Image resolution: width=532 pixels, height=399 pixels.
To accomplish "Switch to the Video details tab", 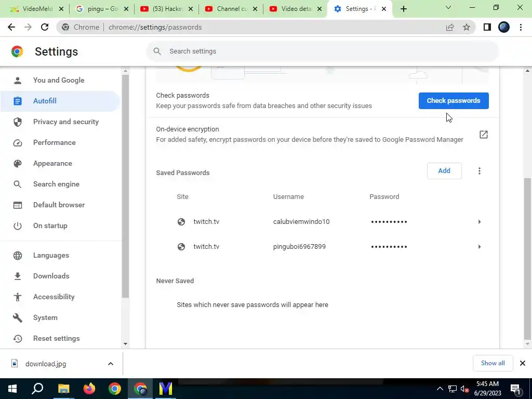I will coord(295,9).
